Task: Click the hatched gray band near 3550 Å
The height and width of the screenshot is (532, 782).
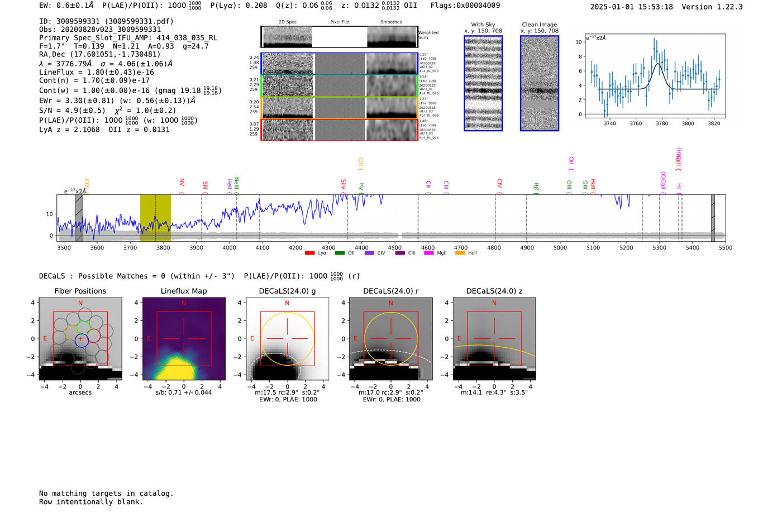Action: 79,218
